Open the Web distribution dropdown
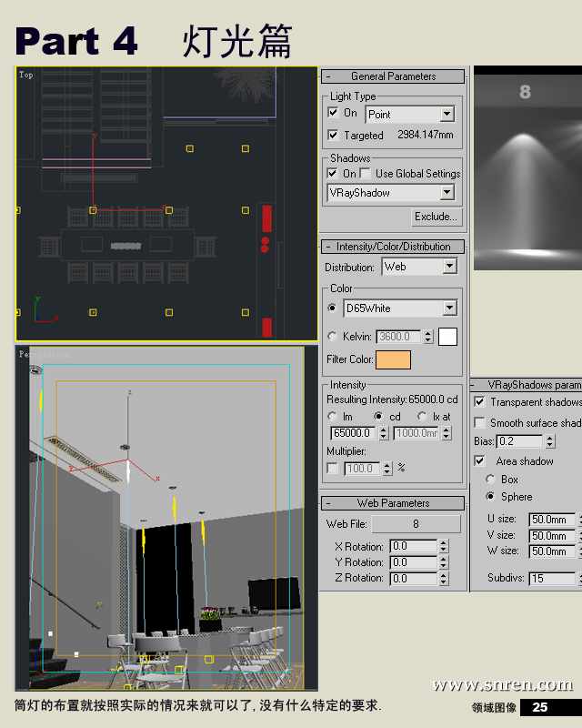 (x=420, y=267)
